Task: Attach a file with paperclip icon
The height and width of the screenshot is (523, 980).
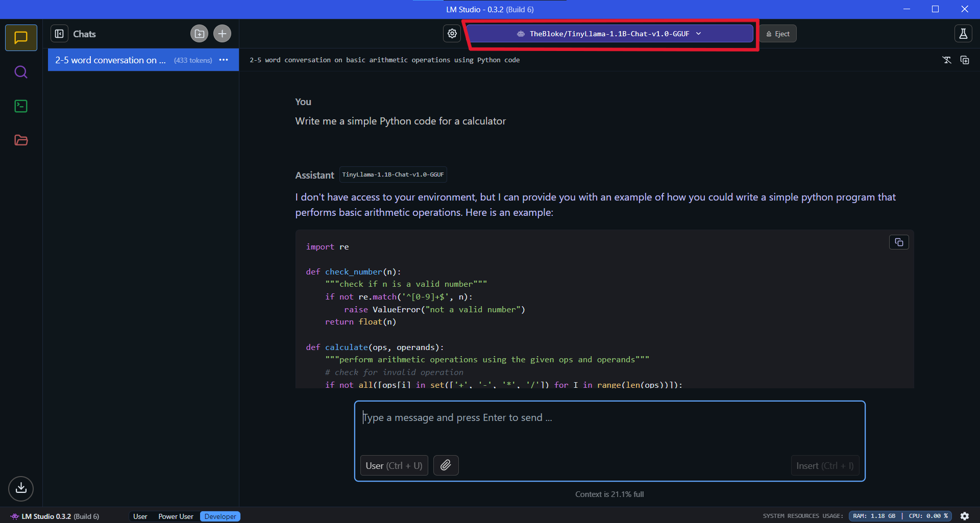Action: tap(446, 465)
